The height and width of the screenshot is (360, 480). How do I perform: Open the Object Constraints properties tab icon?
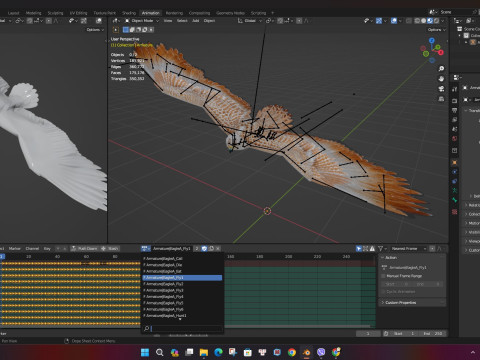(455, 181)
